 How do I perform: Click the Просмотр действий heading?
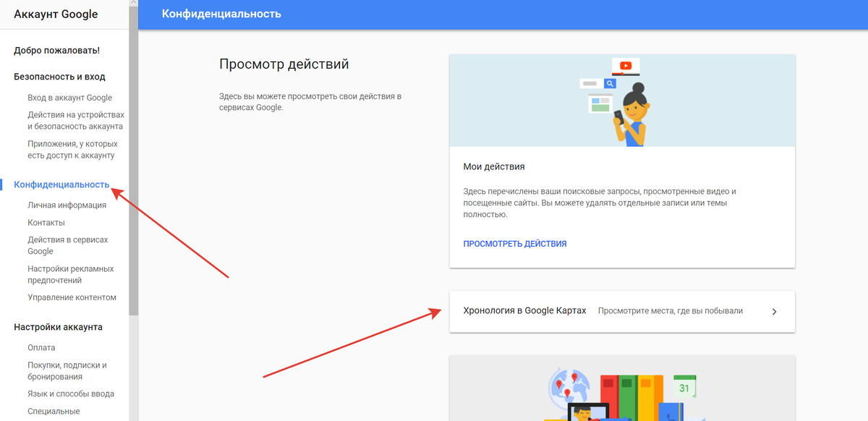(284, 64)
